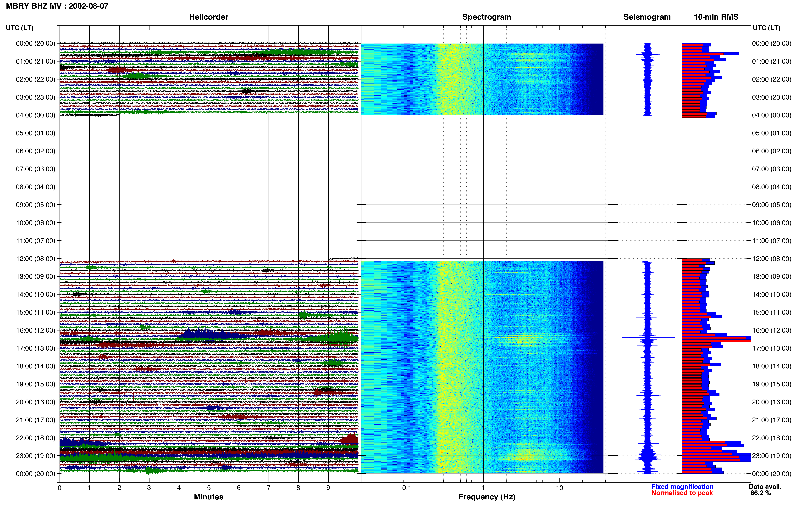
Task: Click the helicorder '9' minute tick label
Action: 328,488
